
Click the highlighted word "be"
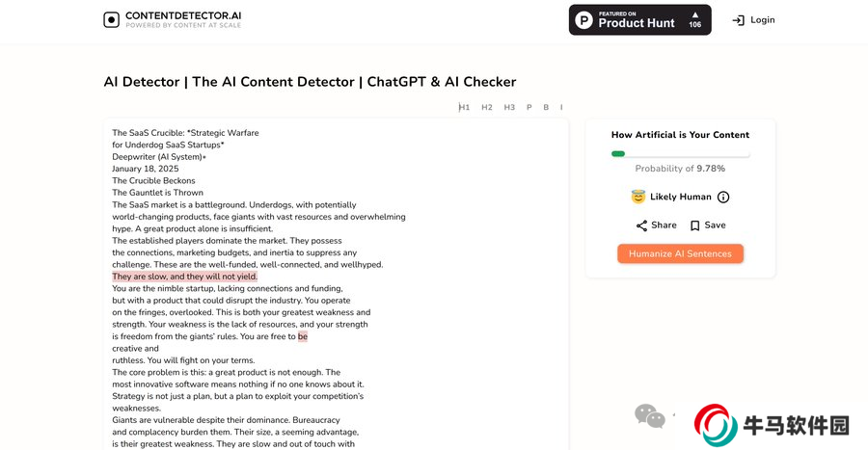click(x=303, y=336)
